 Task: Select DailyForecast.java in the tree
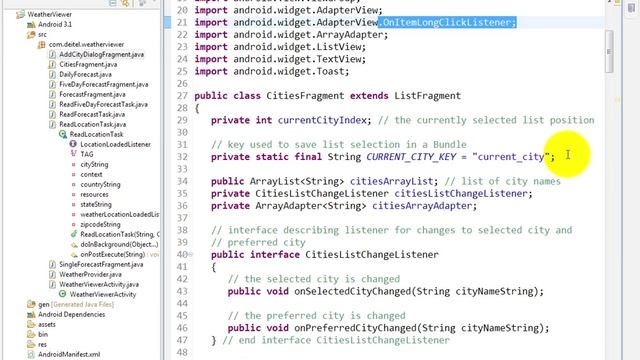click(85, 74)
